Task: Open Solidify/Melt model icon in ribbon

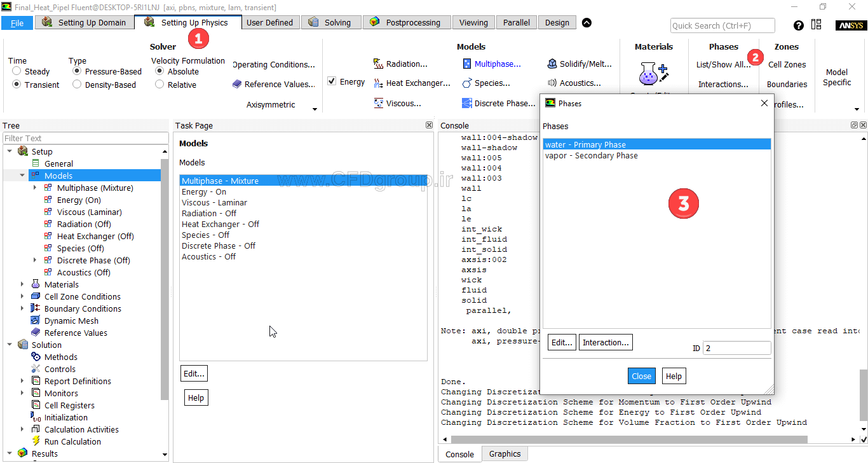Action: pos(552,64)
